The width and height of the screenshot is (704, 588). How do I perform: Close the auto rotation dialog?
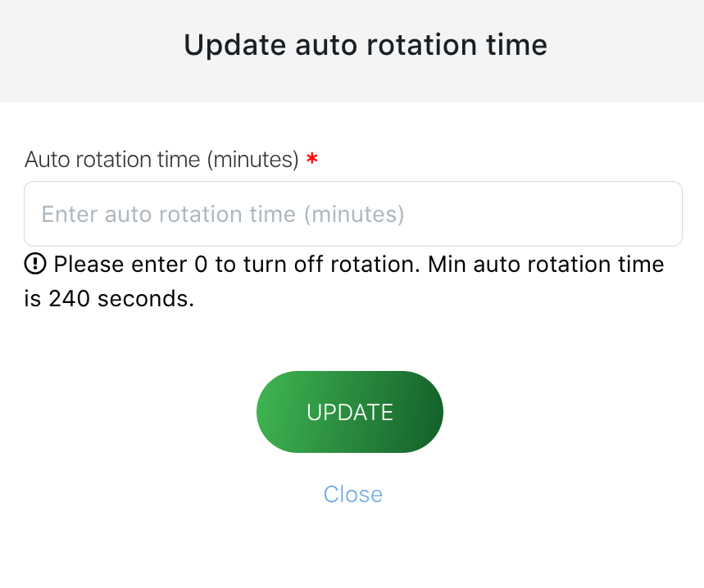tap(353, 495)
